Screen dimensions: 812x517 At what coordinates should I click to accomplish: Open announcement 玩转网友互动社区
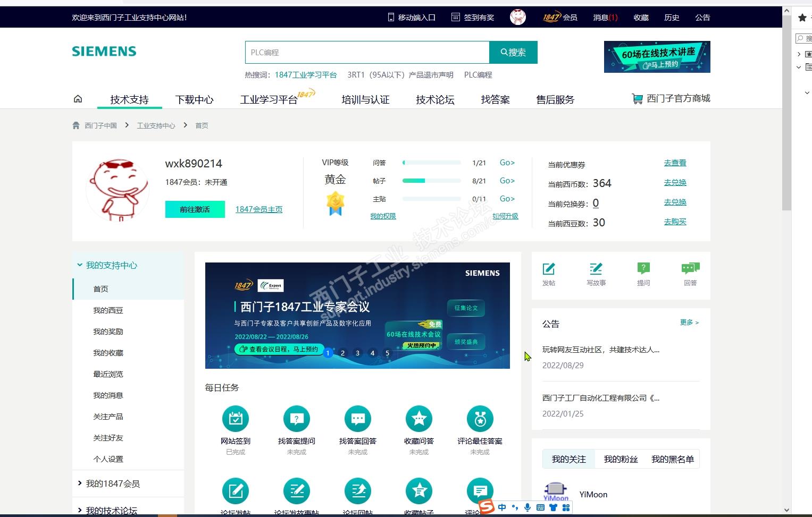601,350
